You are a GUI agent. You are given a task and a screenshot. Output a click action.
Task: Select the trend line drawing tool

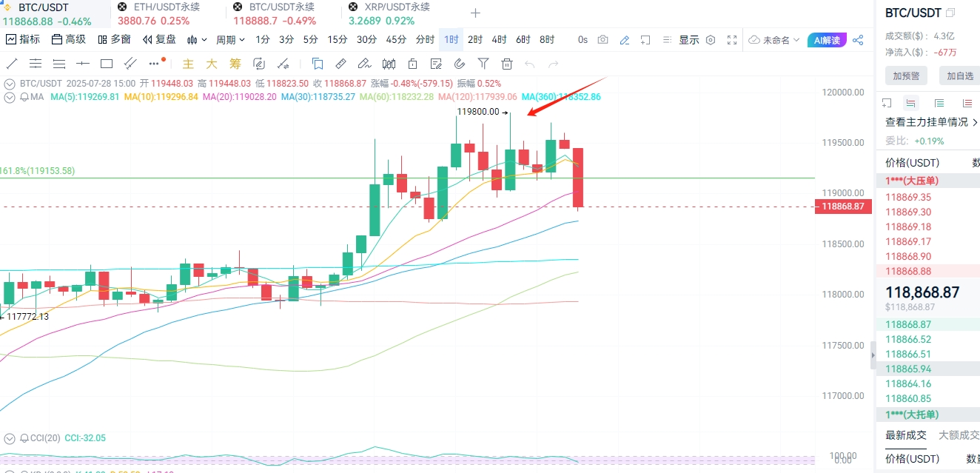12,64
